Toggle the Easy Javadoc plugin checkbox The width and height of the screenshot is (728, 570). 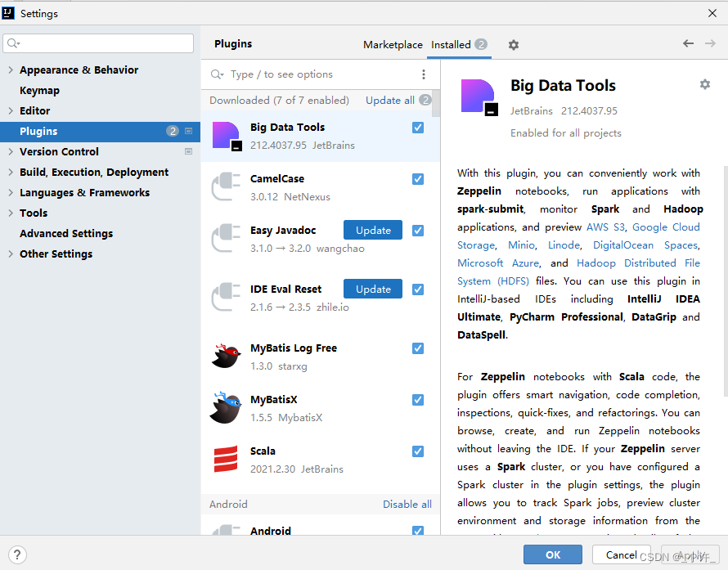[x=418, y=231]
